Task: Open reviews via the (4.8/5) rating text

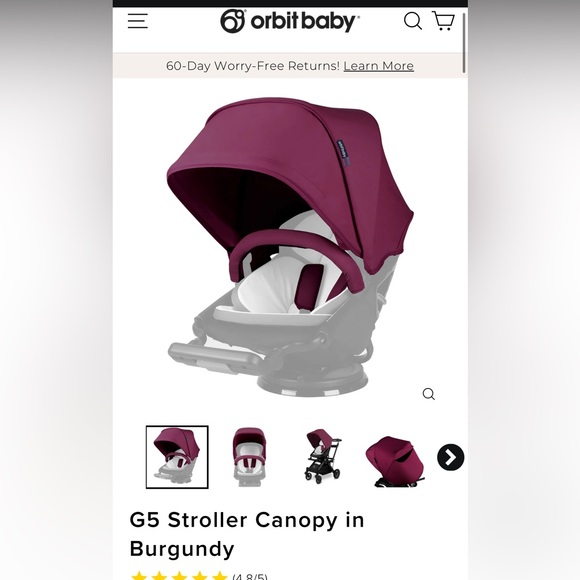Action: 250,576
